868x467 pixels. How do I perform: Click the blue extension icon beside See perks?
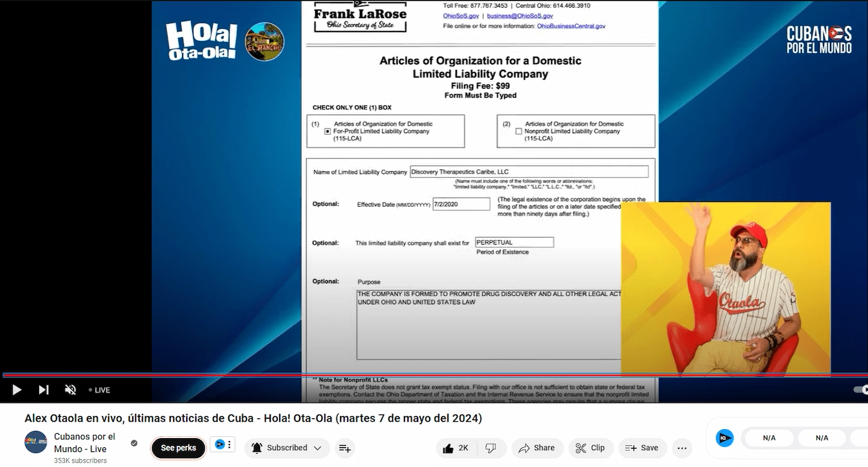219,445
